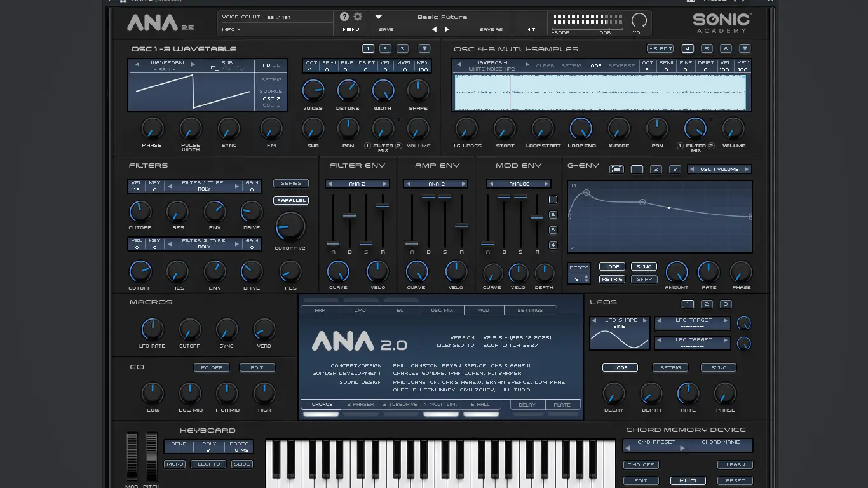Click the Amp Env Release slider
The width and height of the screenshot is (868, 488).
tap(461, 226)
